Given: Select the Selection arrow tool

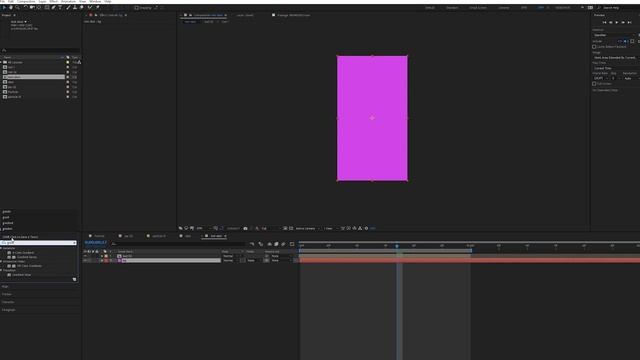Looking at the screenshot, I should 4,7.
